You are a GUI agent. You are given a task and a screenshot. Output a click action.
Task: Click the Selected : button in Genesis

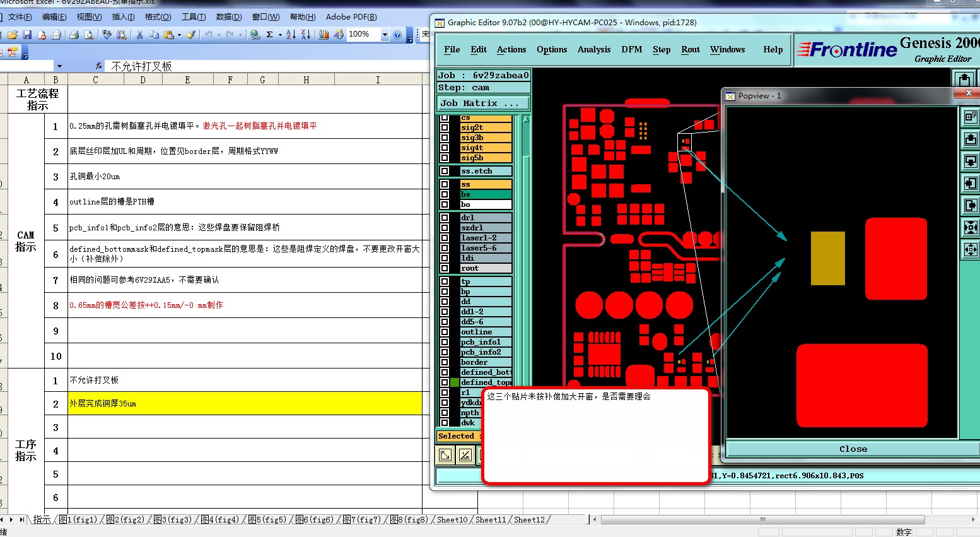click(x=459, y=436)
